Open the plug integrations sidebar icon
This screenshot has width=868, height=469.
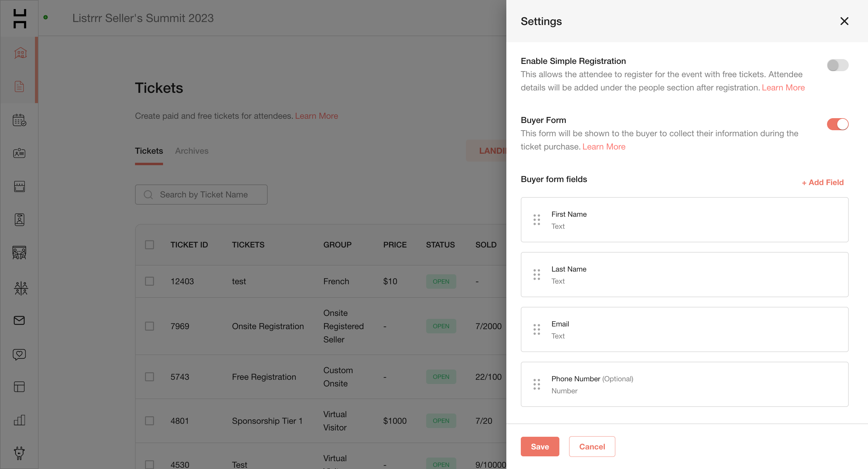point(19,453)
